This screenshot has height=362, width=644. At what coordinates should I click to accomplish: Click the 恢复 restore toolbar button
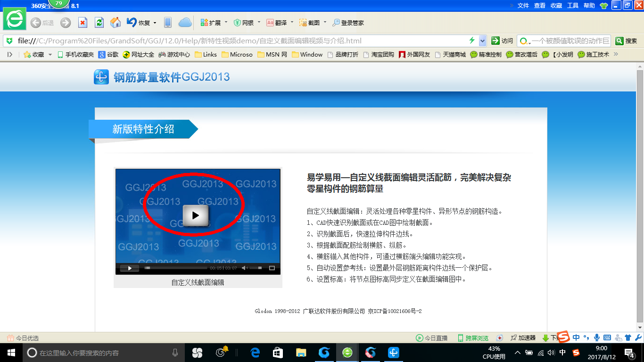click(139, 23)
